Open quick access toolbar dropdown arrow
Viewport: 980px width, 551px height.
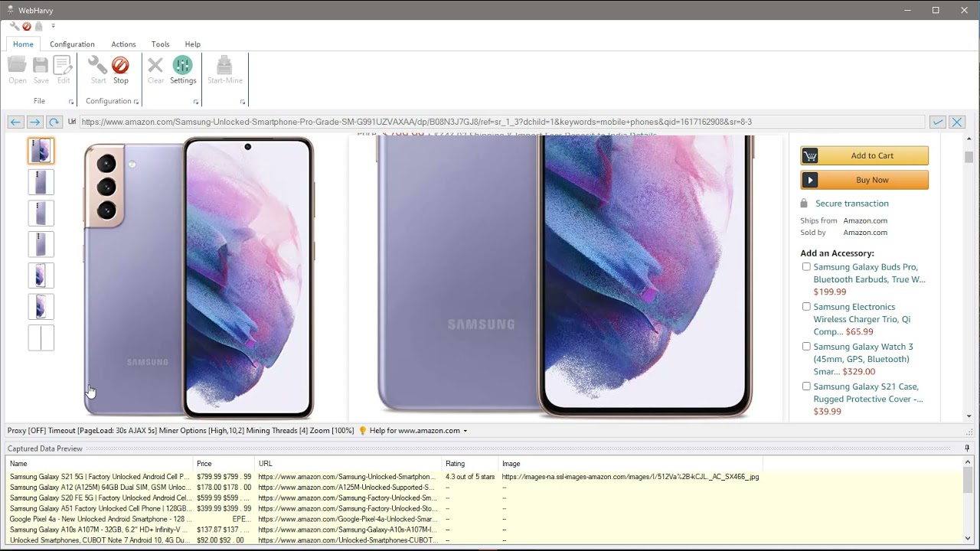[53, 26]
